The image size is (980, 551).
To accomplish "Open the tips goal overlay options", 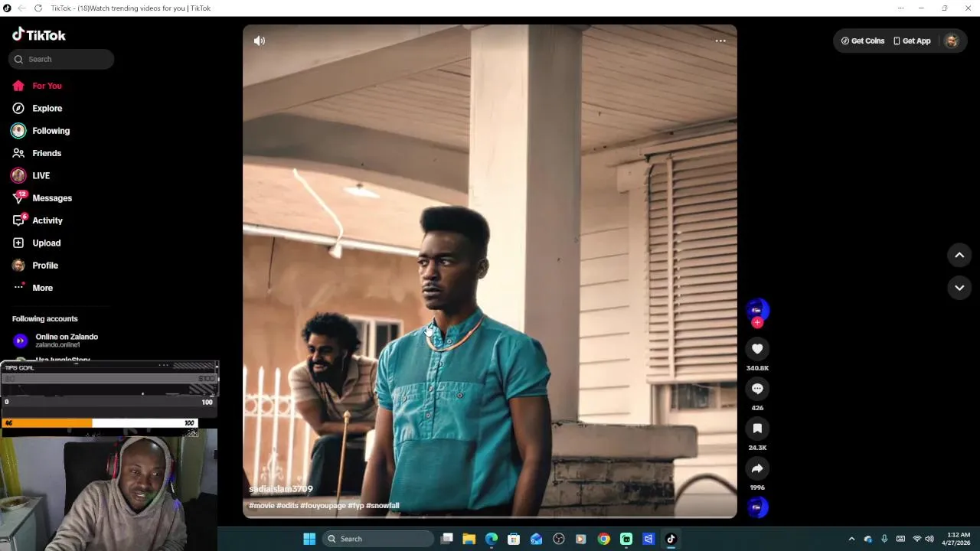I will point(163,365).
